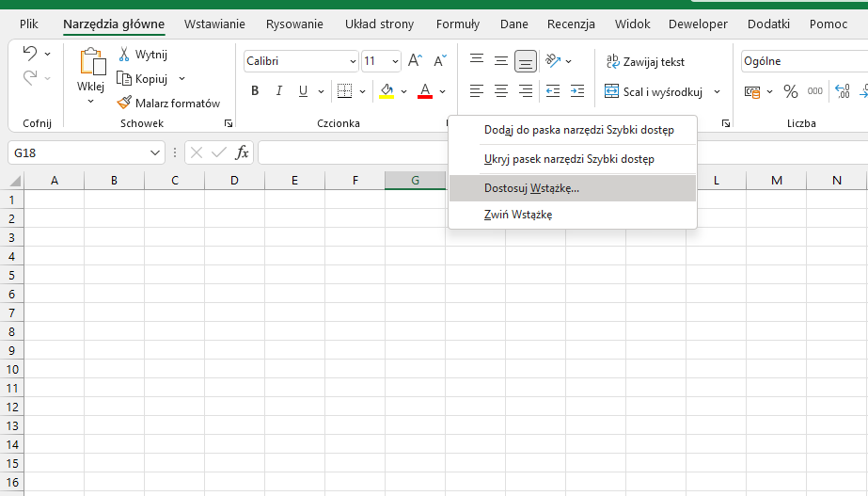Align text right

point(526,91)
